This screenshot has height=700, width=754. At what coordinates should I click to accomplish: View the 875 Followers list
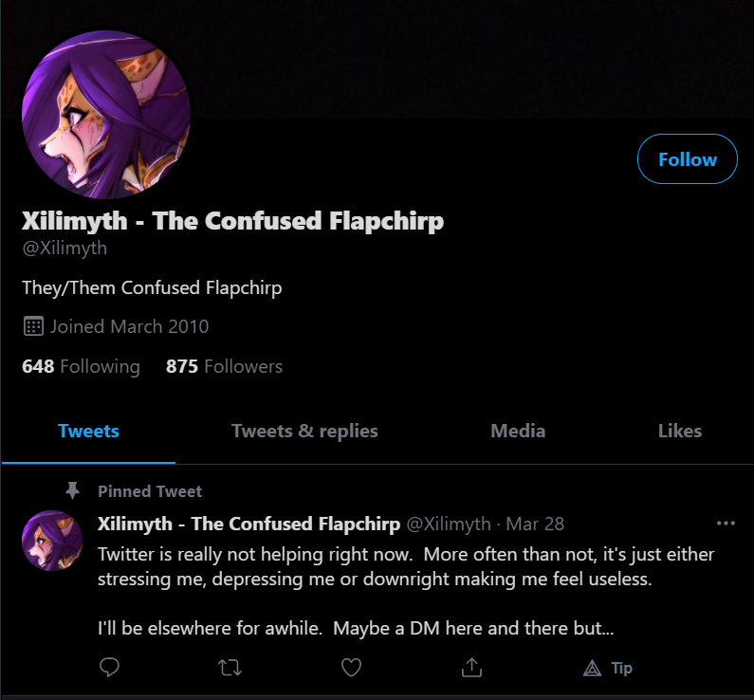click(x=224, y=366)
